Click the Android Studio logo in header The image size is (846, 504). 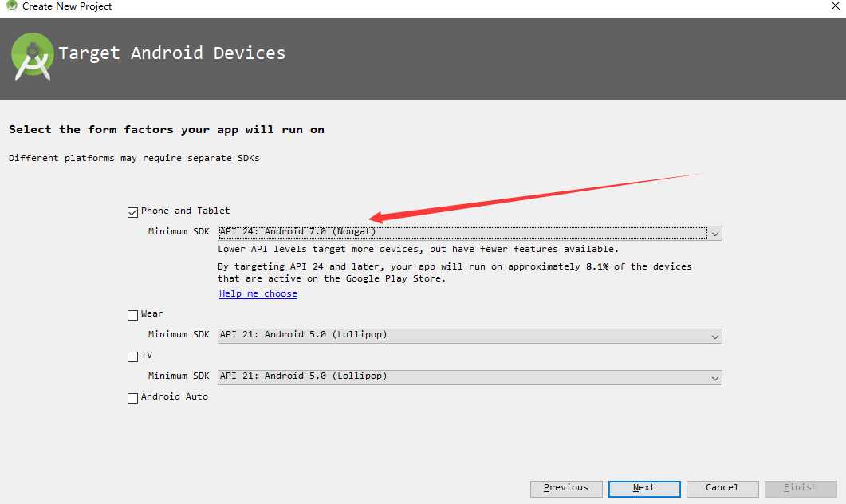(33, 57)
